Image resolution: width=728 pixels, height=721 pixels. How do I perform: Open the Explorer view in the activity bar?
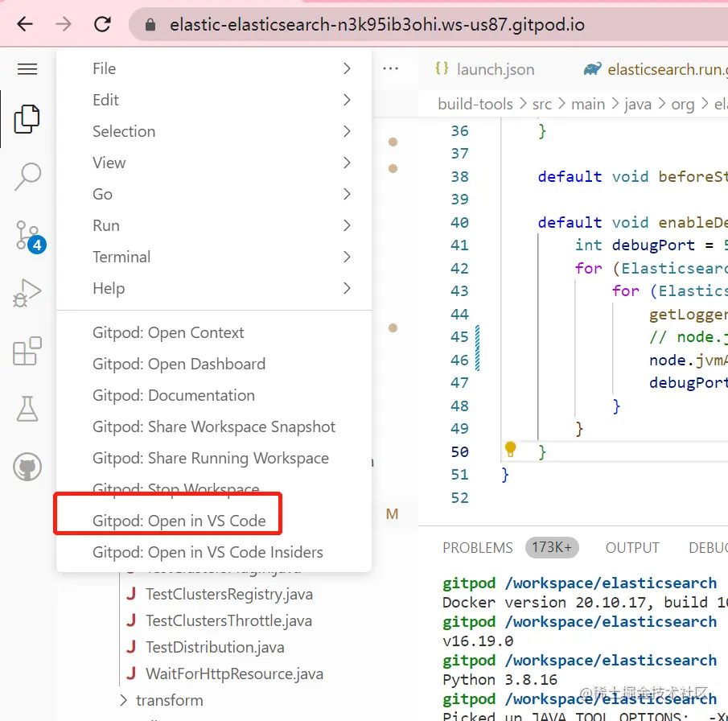pyautogui.click(x=27, y=118)
